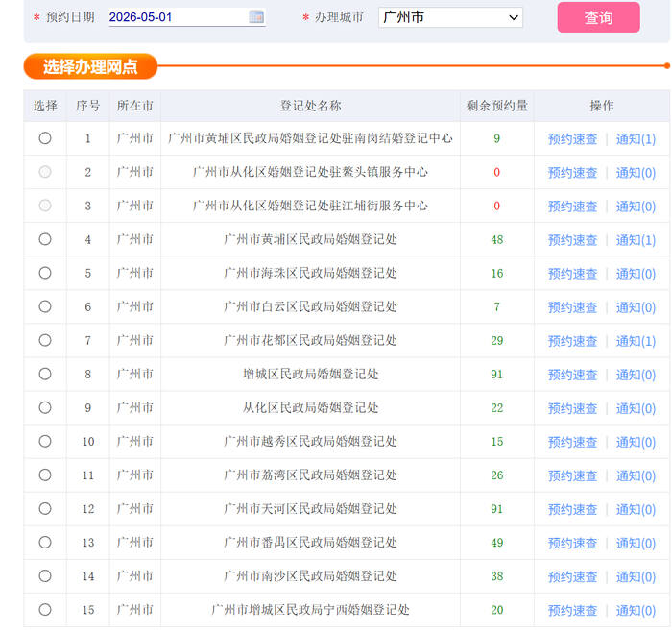This screenshot has height=633, width=672.
Task: Expand the 办理城市 dropdown showing 广州市
Action: (x=450, y=17)
